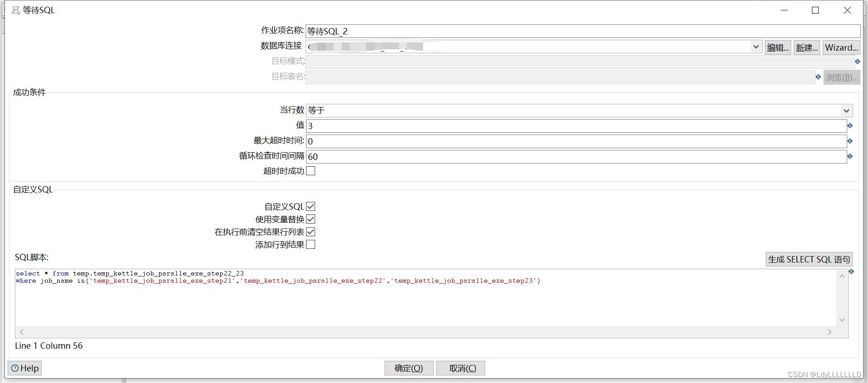Click the 作业项名称 input field
Screen dimensions: 868x383
tap(583, 31)
